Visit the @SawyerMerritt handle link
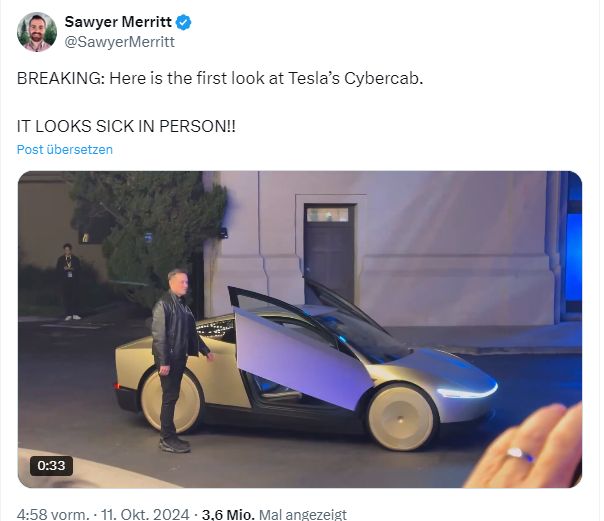This screenshot has width=604, height=521. coord(119,42)
